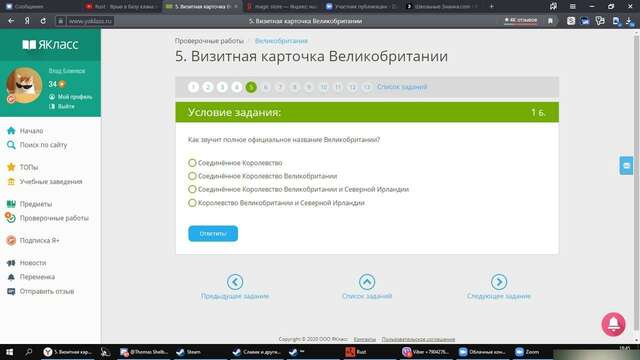The image size is (640, 360).
Task: Click the page vertical scrollbar
Action: 636,184
